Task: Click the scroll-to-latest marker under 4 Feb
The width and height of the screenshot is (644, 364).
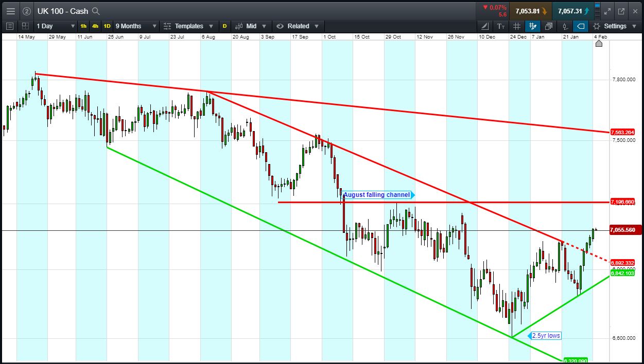Action: pos(599,44)
